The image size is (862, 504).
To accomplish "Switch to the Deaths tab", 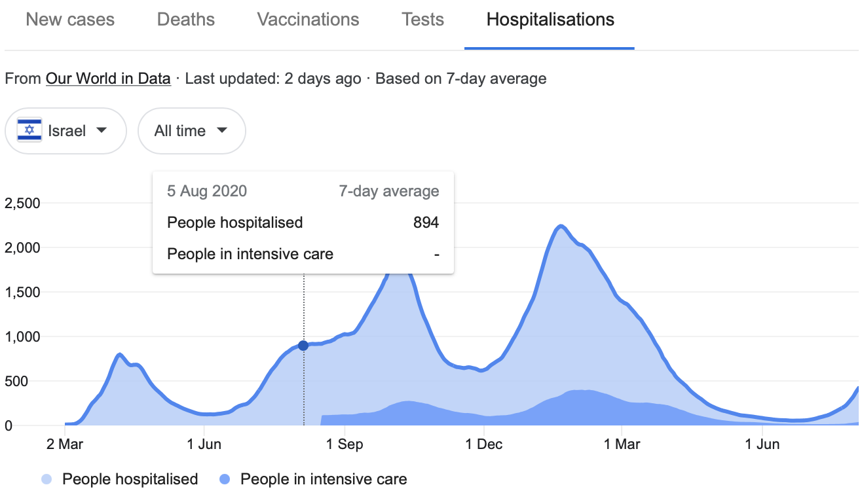I will 186,20.
